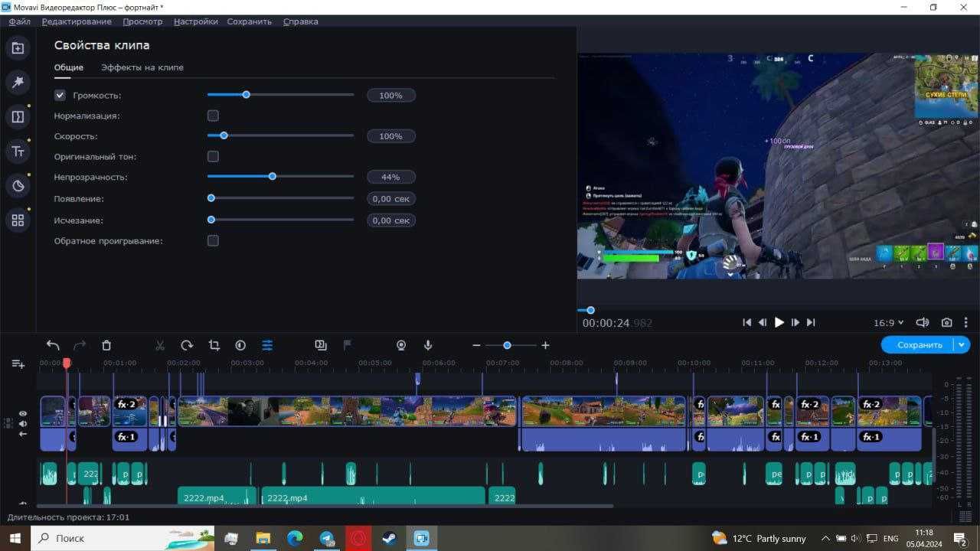Click the blue Сохранить export button
This screenshot has height=551, width=980.
917,345
